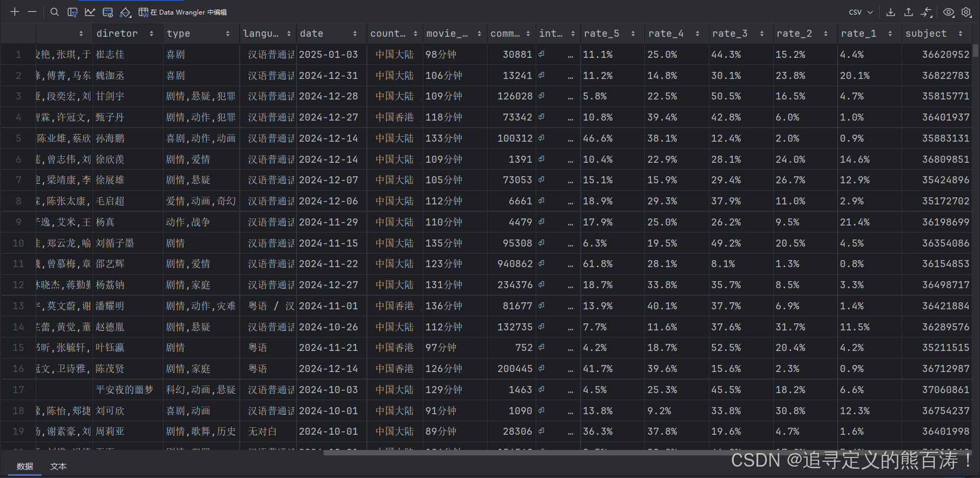Open intro cell link icon in row 16
The height and width of the screenshot is (478, 980).
[x=541, y=368]
